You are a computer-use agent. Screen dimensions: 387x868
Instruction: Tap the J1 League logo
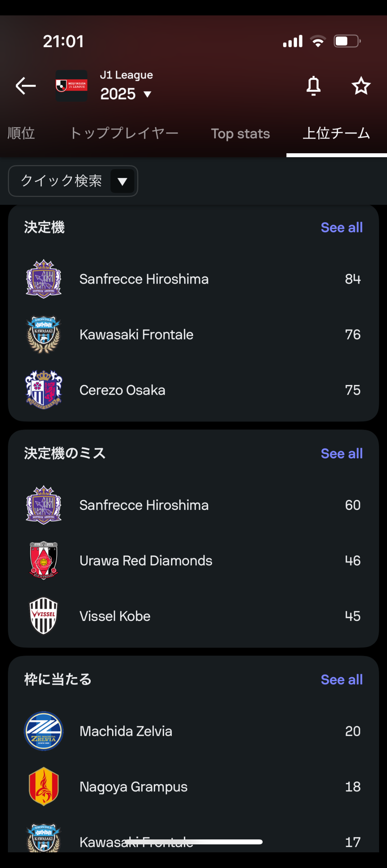pyautogui.click(x=72, y=86)
